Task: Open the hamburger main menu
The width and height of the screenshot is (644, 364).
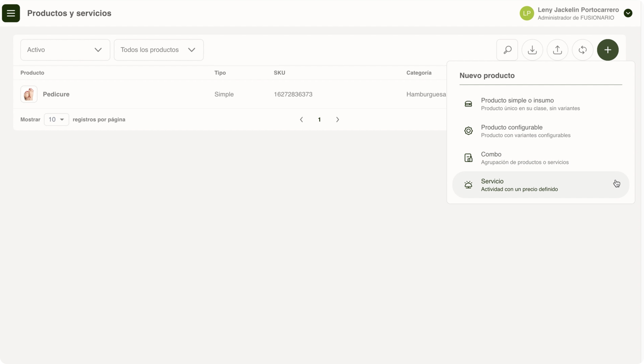Action: pyautogui.click(x=11, y=13)
